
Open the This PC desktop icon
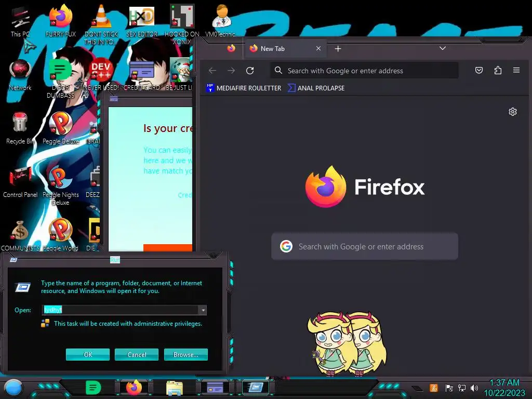tap(20, 21)
